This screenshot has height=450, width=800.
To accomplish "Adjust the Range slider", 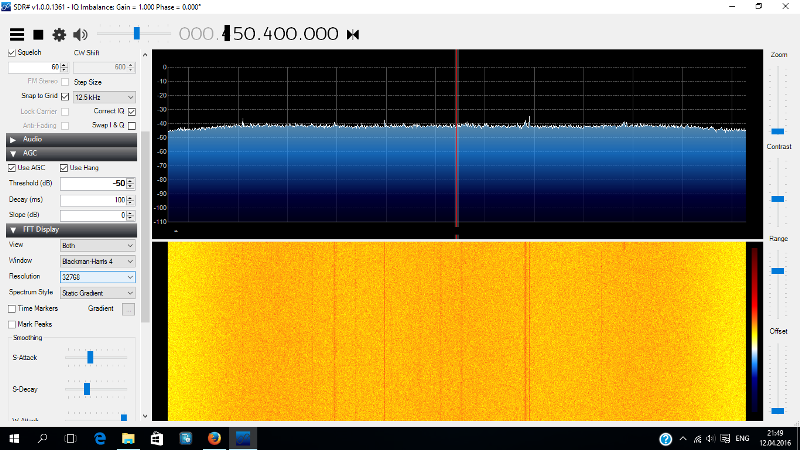I will [x=778, y=271].
